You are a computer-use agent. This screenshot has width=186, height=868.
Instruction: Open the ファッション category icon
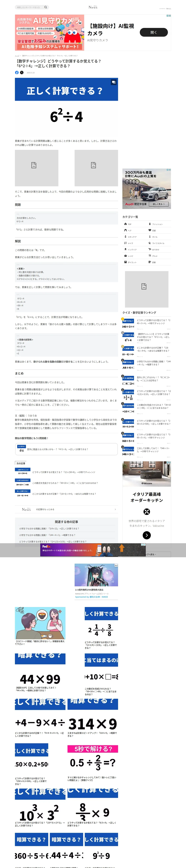click(150, 224)
